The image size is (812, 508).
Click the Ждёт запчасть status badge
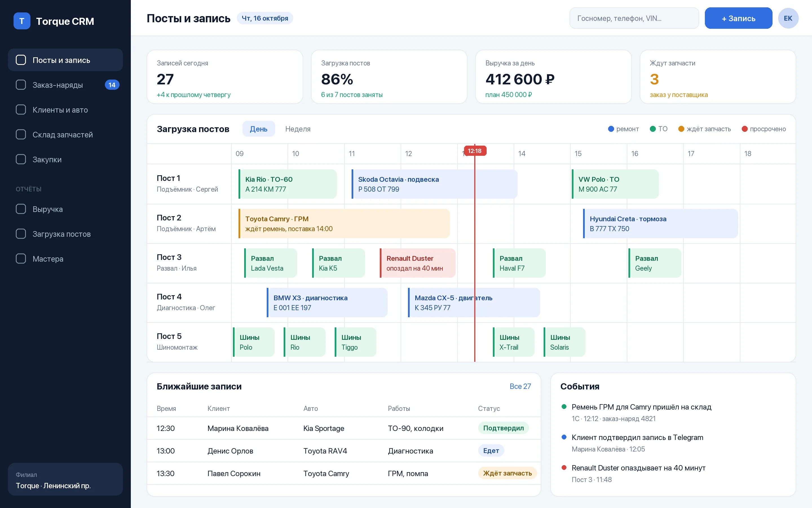tap(507, 473)
